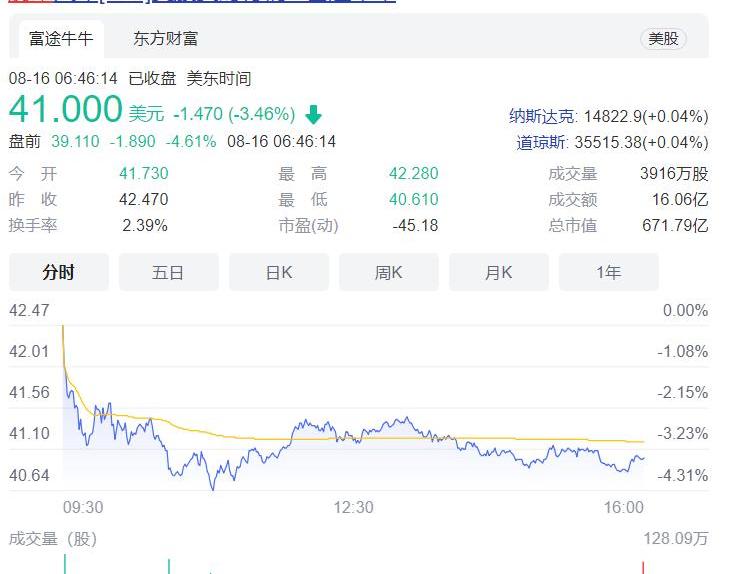
Task: Click the 昨收 value 42.470
Action: coord(143,199)
